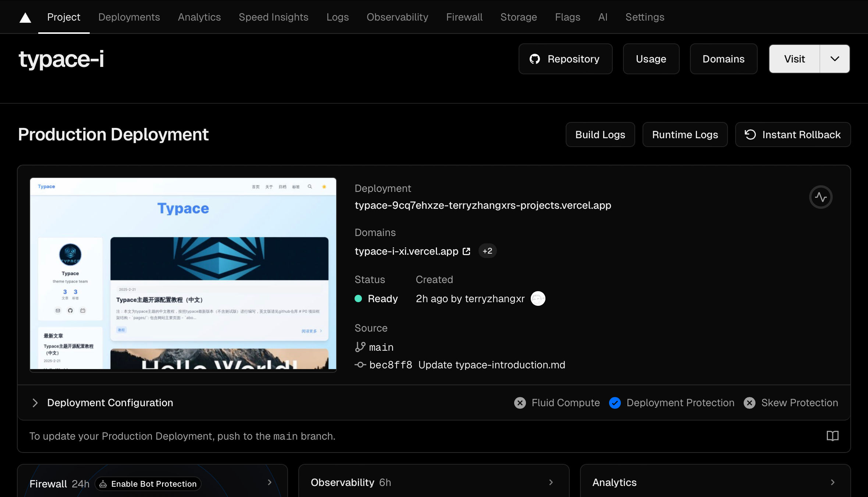Open documentation book icon
The width and height of the screenshot is (868, 497).
(832, 436)
